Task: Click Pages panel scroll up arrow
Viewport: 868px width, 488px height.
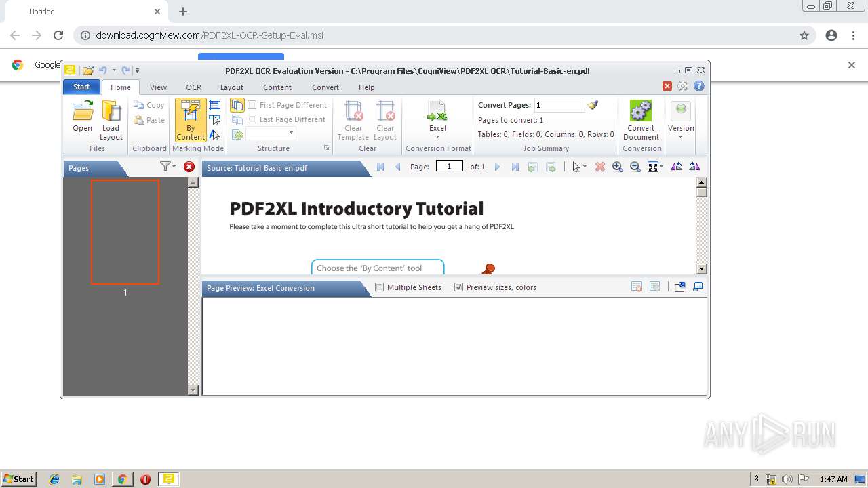Action: [x=193, y=182]
